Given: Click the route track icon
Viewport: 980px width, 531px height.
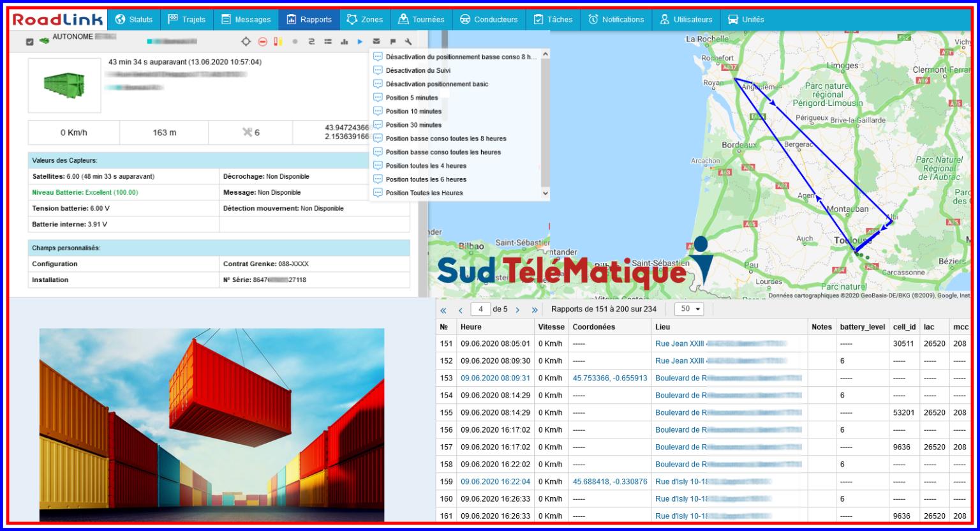Looking at the screenshot, I should pos(311,41).
